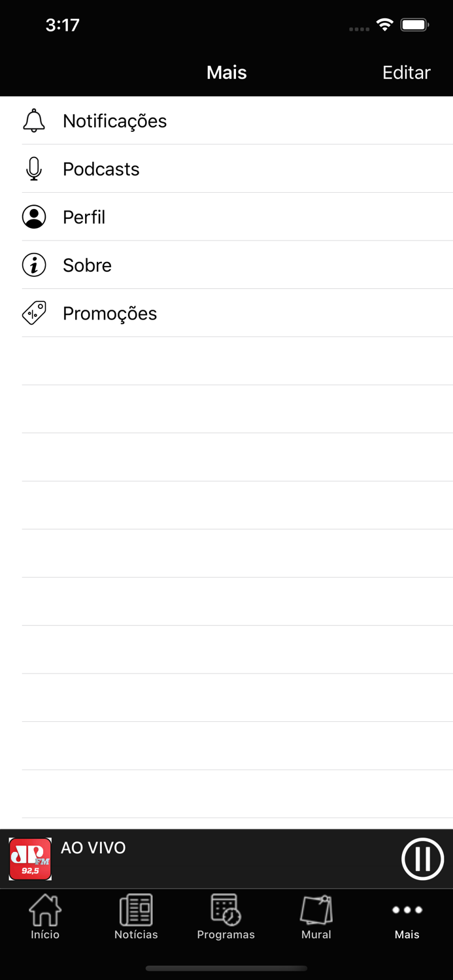Open the Início home tab
This screenshot has width=453, height=980.
45,917
